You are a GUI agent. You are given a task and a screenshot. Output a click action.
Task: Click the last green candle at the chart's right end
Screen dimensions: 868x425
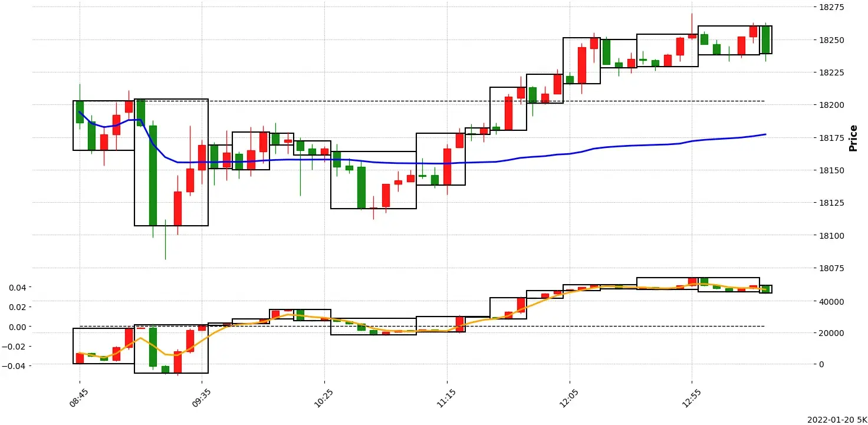(765, 39)
